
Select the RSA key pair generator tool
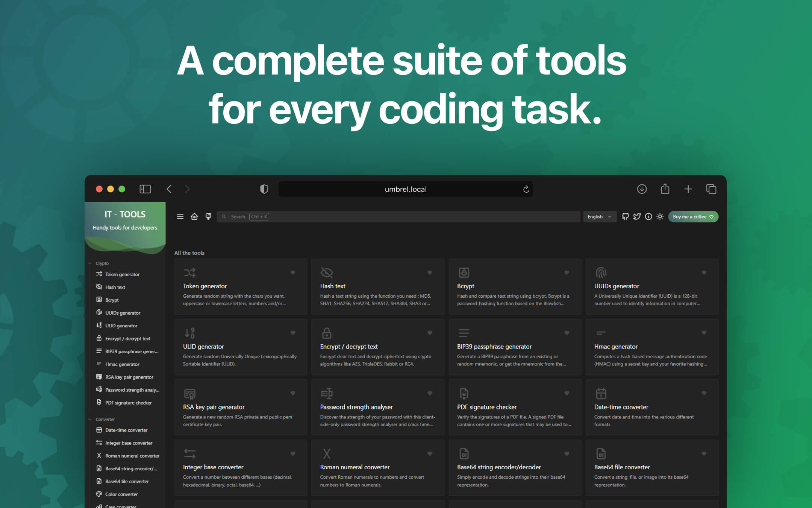(129, 377)
